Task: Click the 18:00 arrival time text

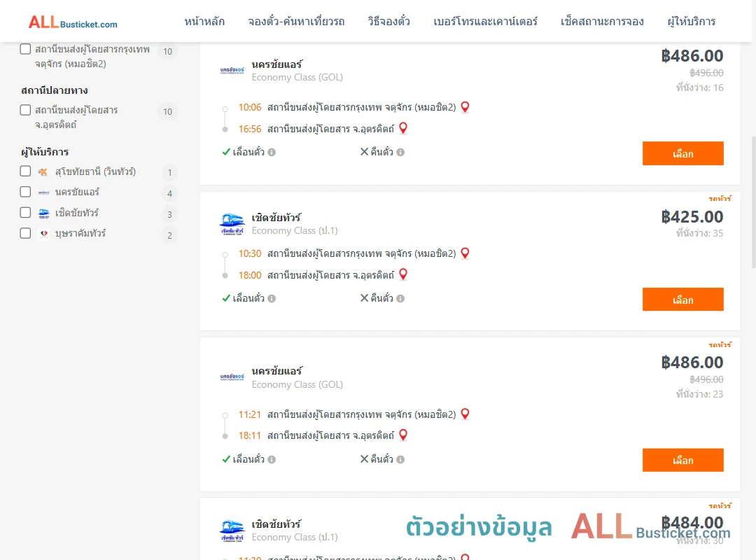Action: (x=250, y=275)
